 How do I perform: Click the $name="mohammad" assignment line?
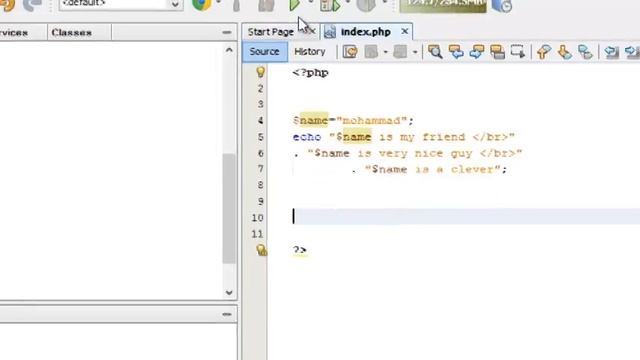353,120
